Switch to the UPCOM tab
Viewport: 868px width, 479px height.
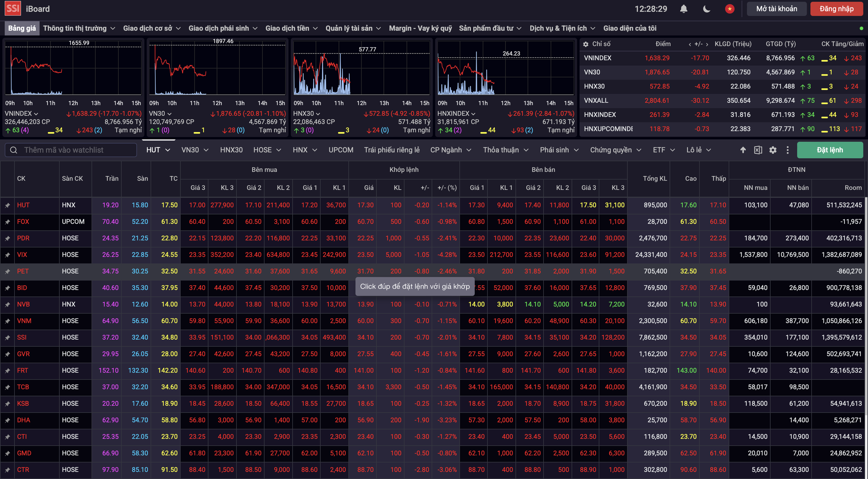[341, 150]
